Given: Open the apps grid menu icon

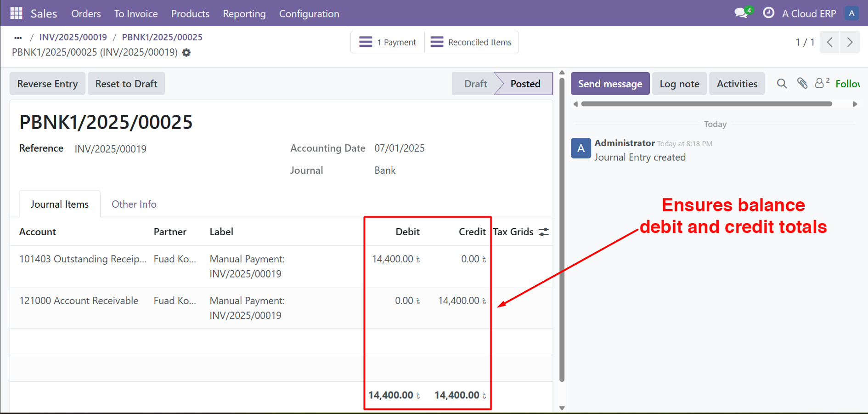Looking at the screenshot, I should pyautogui.click(x=16, y=13).
